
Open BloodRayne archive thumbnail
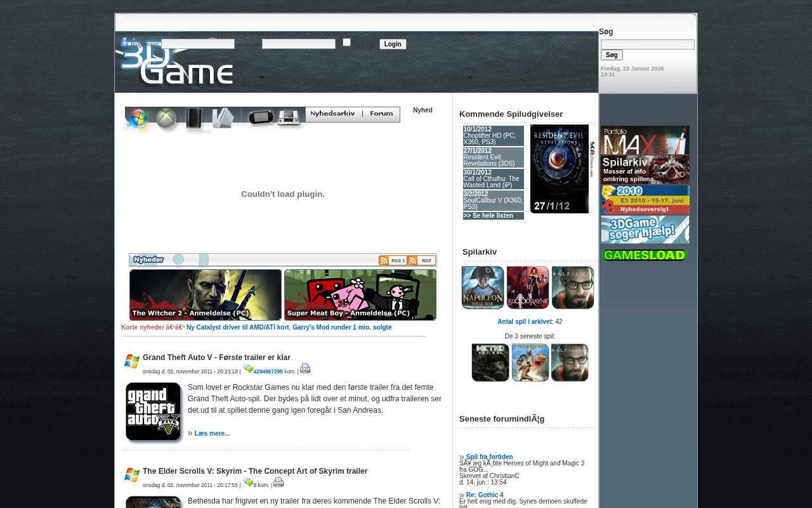528,288
